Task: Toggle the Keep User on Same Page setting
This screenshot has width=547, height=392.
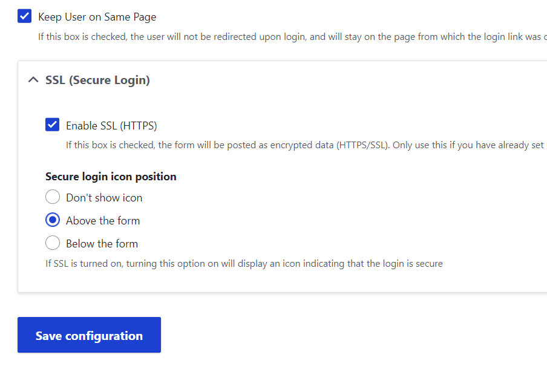Action: coord(24,16)
